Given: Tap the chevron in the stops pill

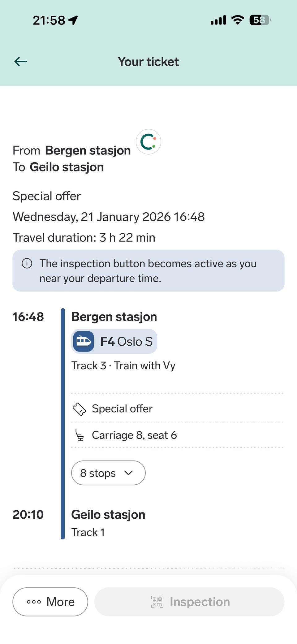Looking at the screenshot, I should (128, 473).
